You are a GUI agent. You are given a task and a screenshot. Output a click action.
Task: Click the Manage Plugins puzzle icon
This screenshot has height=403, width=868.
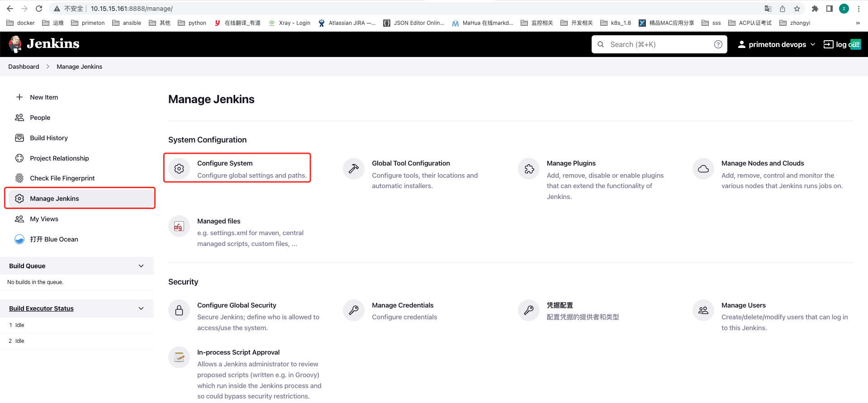click(529, 169)
